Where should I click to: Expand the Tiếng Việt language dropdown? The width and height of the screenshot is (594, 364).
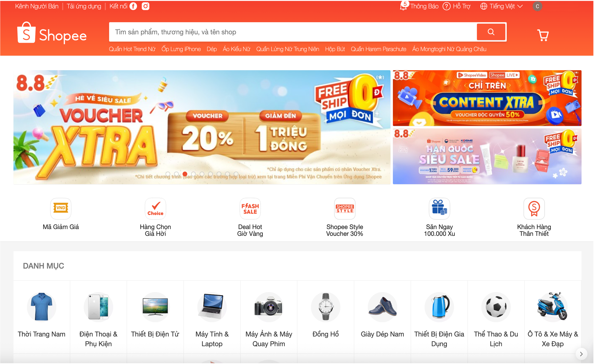pyautogui.click(x=501, y=6)
